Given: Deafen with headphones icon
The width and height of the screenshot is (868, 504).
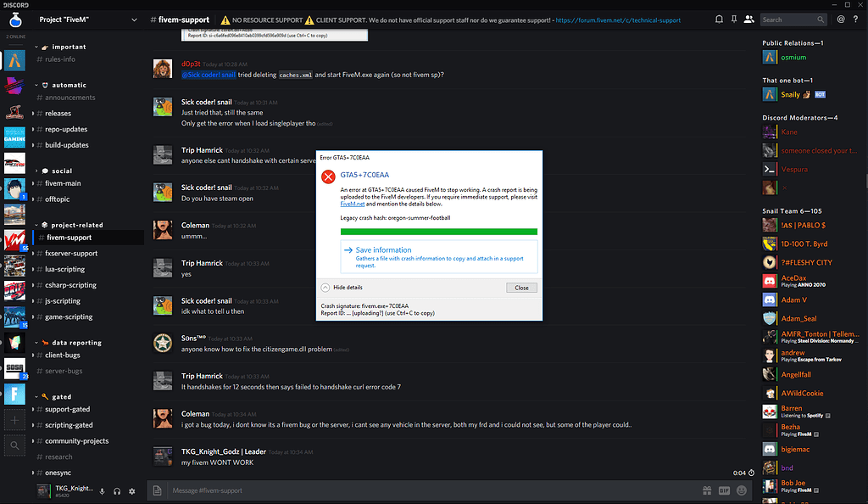Looking at the screenshot, I should (x=117, y=491).
